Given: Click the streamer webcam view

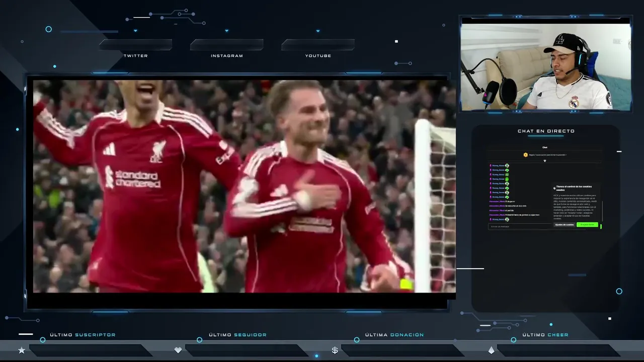Looking at the screenshot, I should (x=546, y=66).
